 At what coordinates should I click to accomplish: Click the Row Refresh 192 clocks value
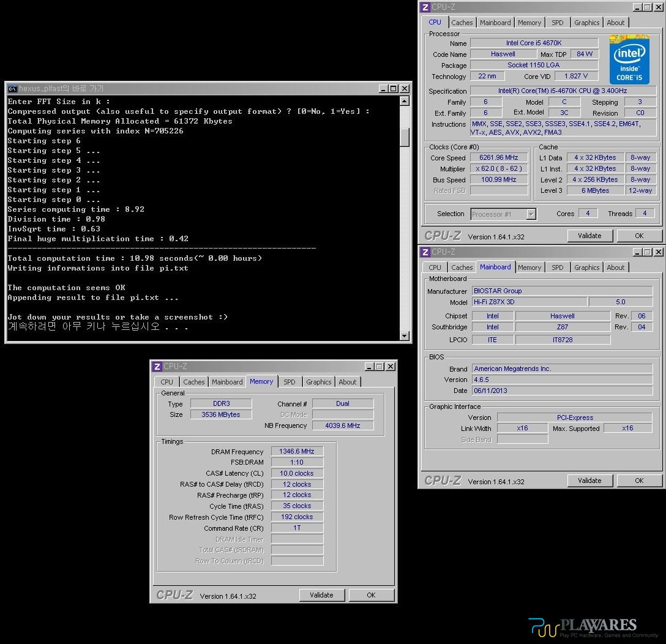click(297, 517)
